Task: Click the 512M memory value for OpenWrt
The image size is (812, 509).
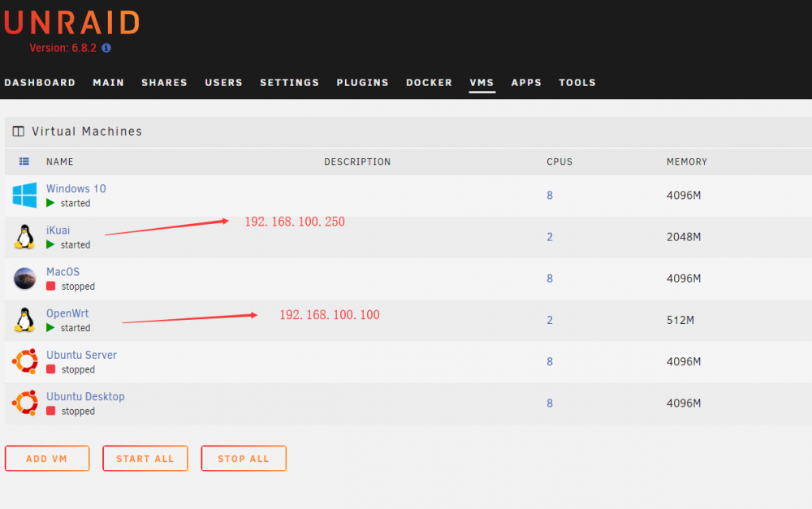Action: (x=680, y=320)
